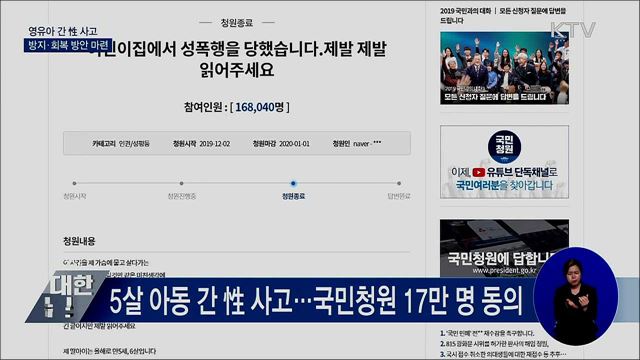Click the 청원진행중 progress step dot
Viewport: 640px width, 360px height.
point(182,183)
